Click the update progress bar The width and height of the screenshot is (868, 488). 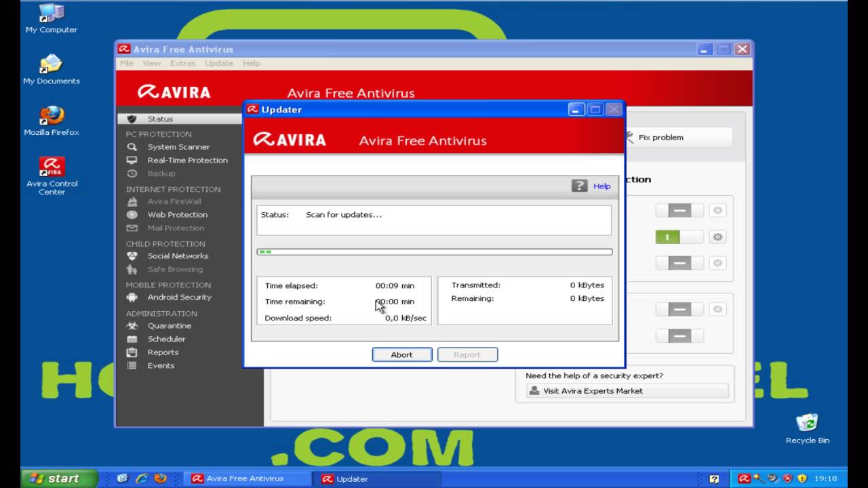point(435,251)
